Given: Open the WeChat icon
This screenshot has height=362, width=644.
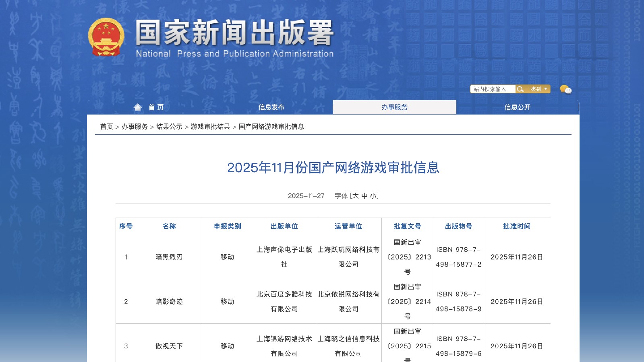Looking at the screenshot, I should (565, 89).
